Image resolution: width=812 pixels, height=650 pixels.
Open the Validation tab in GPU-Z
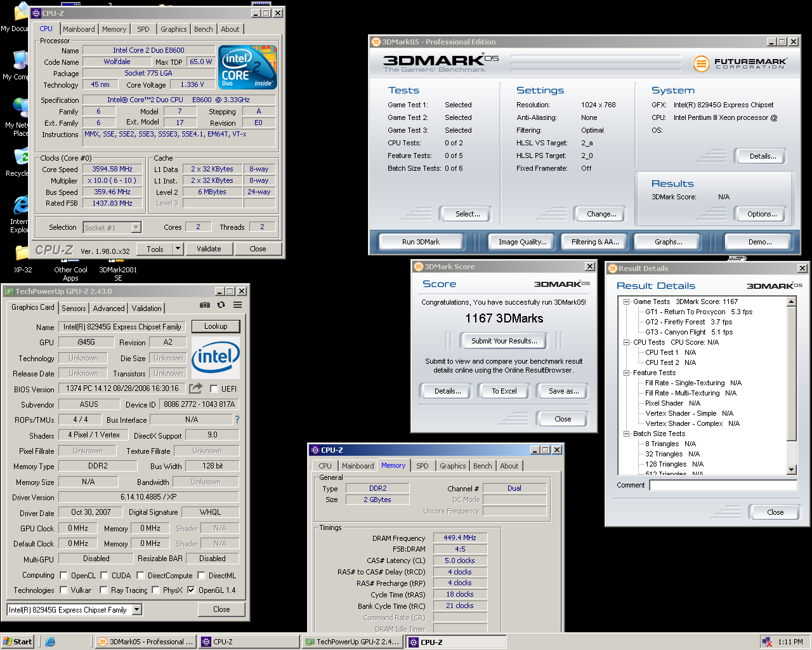(147, 308)
